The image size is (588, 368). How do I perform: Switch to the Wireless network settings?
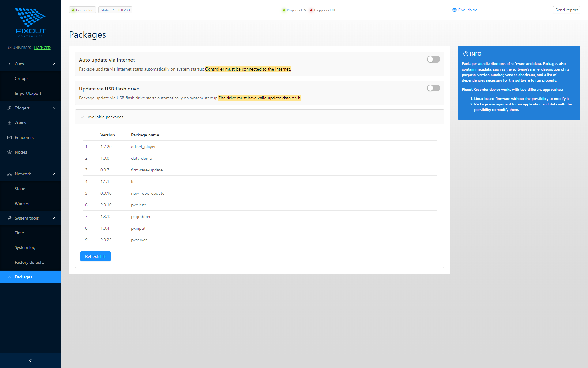[22, 203]
